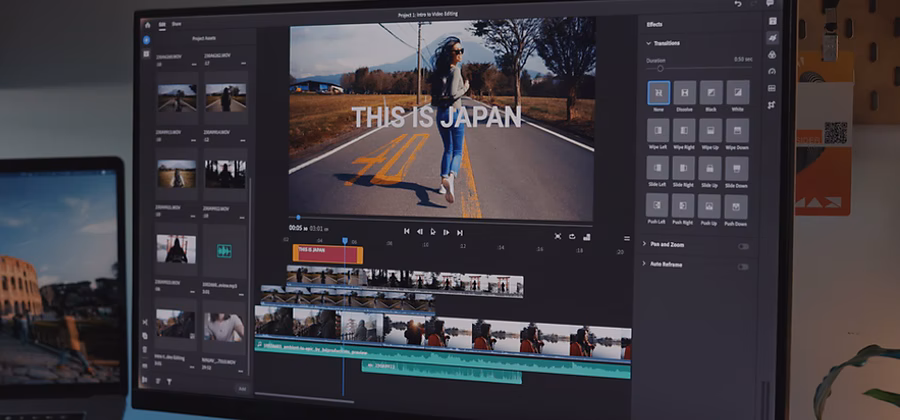Screen dimensions: 900x420
Task: Apply the Black dip transition
Action: click(711, 92)
